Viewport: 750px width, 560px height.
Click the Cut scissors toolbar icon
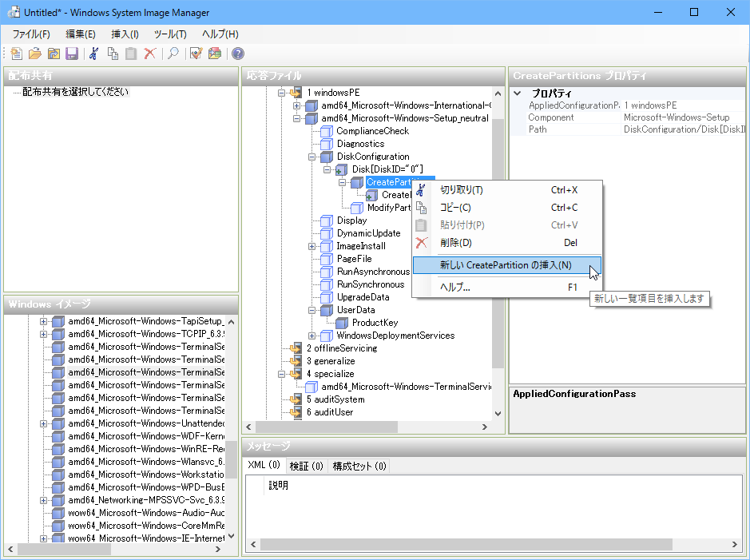pos(94,54)
